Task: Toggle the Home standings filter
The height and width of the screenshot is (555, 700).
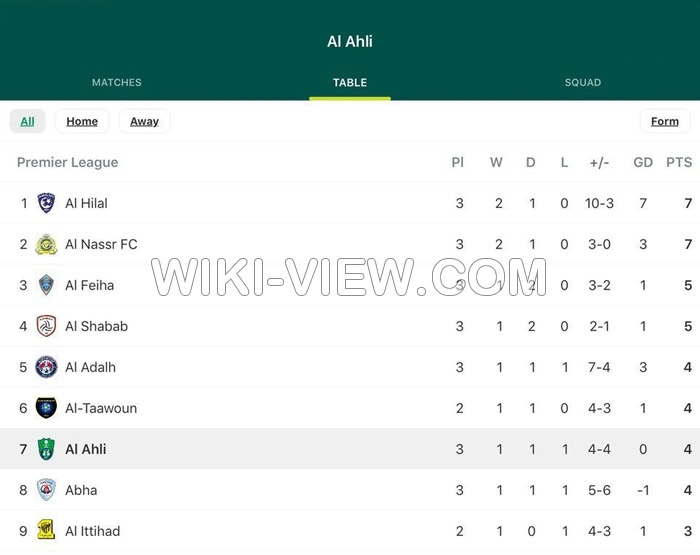Action: [82, 121]
